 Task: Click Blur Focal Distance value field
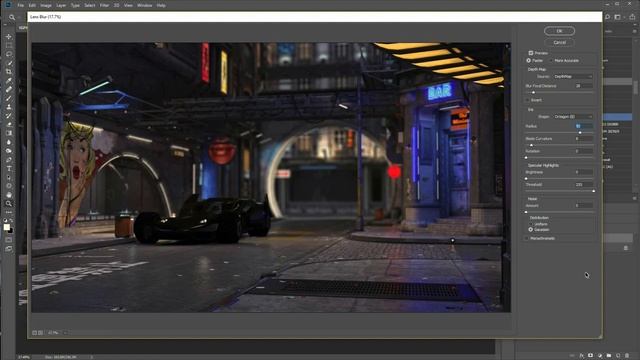(x=584, y=86)
